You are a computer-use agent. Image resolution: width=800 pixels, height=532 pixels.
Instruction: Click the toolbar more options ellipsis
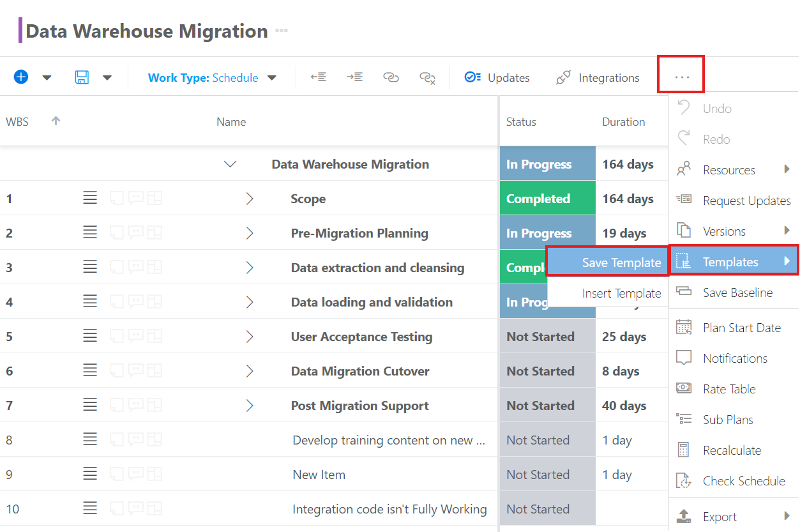[682, 77]
